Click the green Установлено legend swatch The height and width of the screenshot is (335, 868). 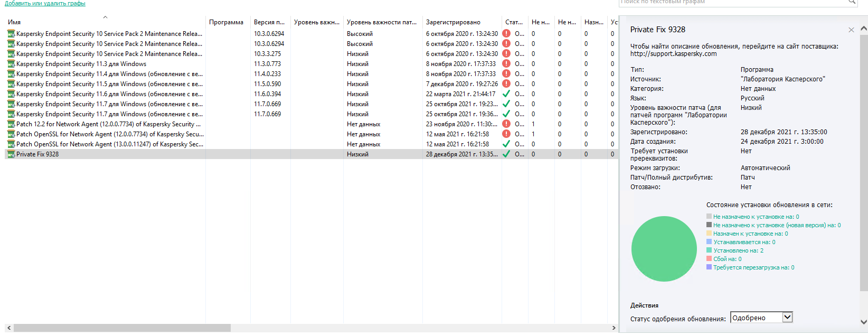[709, 250]
